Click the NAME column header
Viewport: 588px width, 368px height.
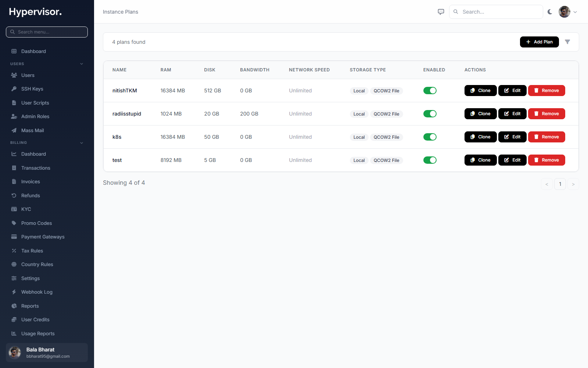[x=119, y=70]
